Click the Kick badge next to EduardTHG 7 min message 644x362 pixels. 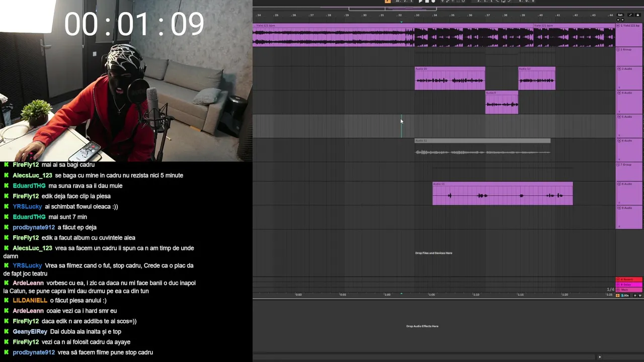(7, 217)
